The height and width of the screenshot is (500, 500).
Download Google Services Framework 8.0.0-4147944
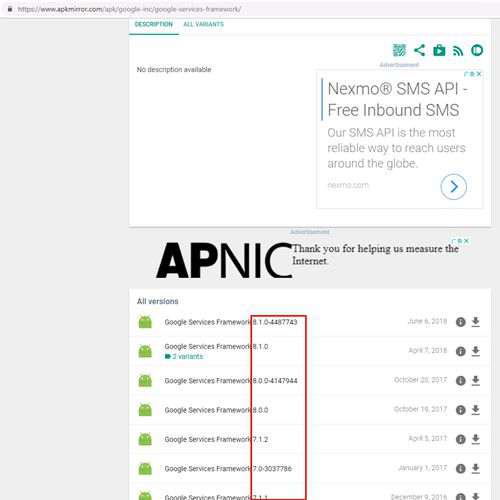[476, 380]
